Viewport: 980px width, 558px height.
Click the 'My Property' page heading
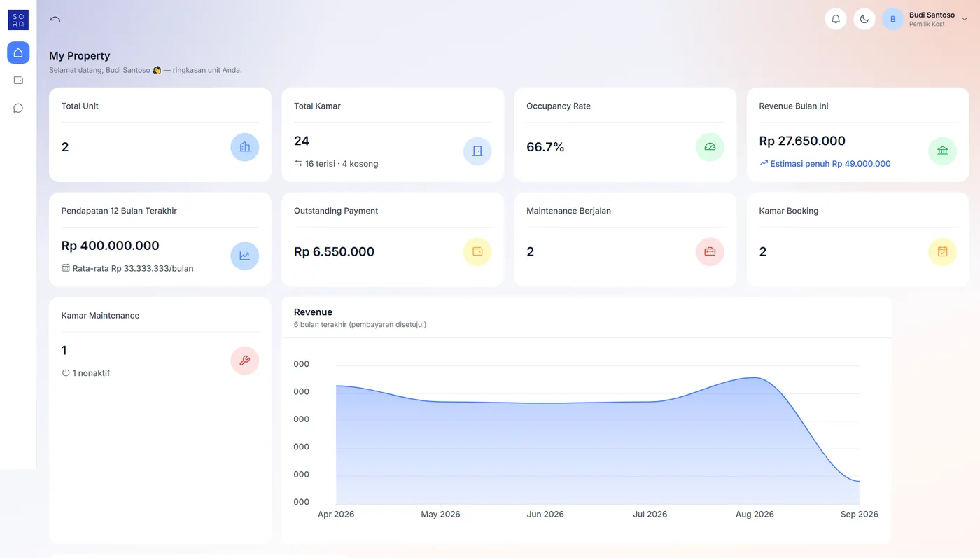coord(80,56)
